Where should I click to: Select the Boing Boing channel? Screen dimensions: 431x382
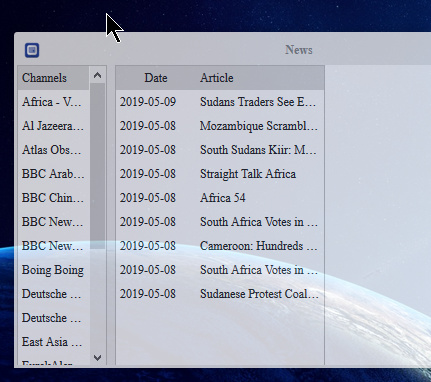click(x=54, y=270)
